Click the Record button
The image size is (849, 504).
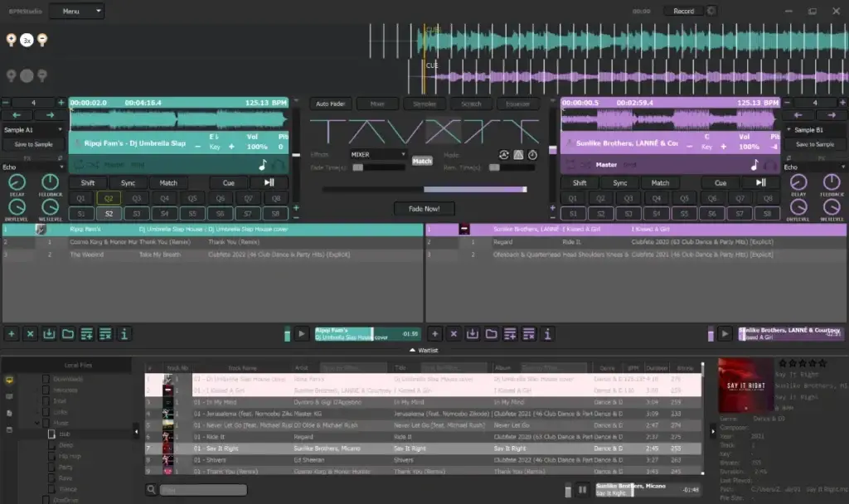click(x=683, y=11)
